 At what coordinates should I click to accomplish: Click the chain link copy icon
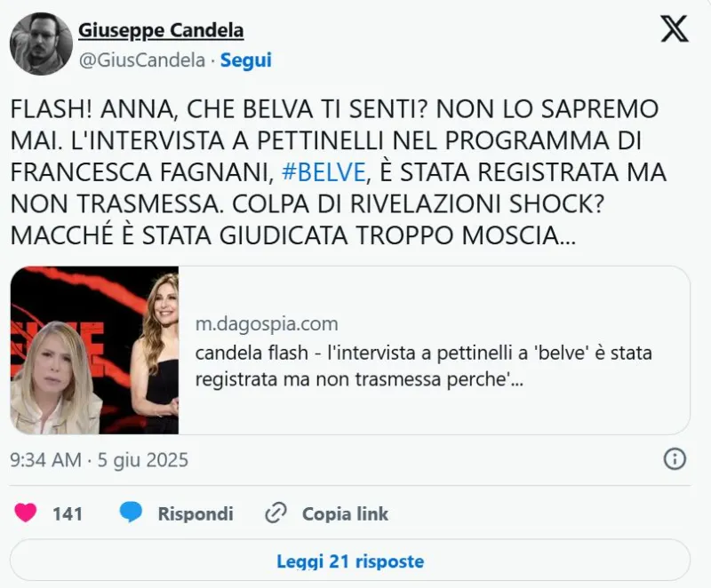coord(276,513)
